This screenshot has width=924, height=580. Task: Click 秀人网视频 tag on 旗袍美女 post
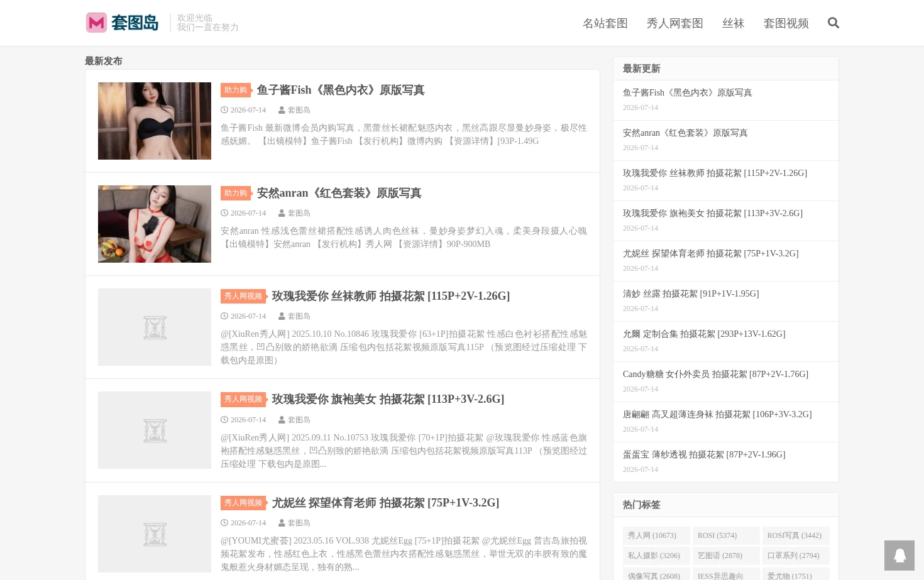click(244, 399)
